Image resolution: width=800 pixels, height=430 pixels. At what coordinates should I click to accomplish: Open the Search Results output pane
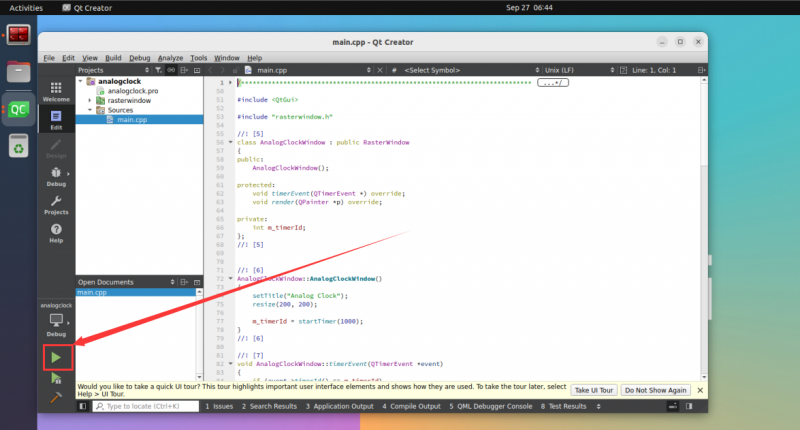click(x=269, y=406)
